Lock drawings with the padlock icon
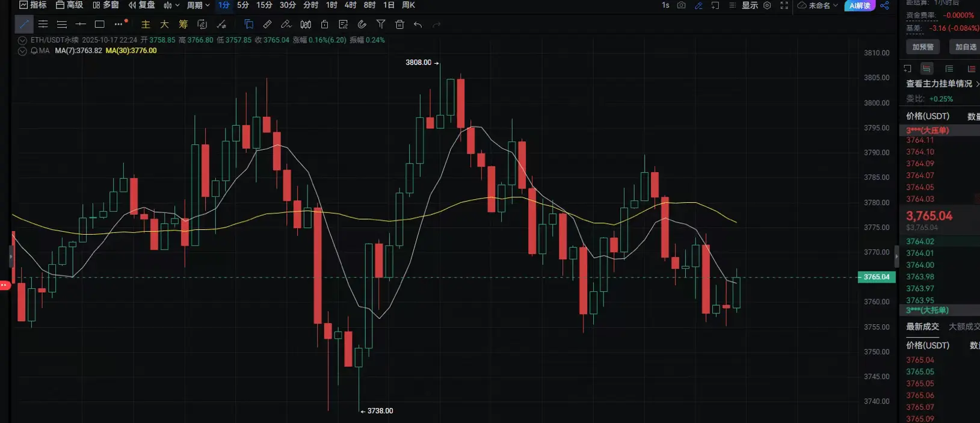Screen dimensions: 980x423 pyautogui.click(x=325, y=25)
